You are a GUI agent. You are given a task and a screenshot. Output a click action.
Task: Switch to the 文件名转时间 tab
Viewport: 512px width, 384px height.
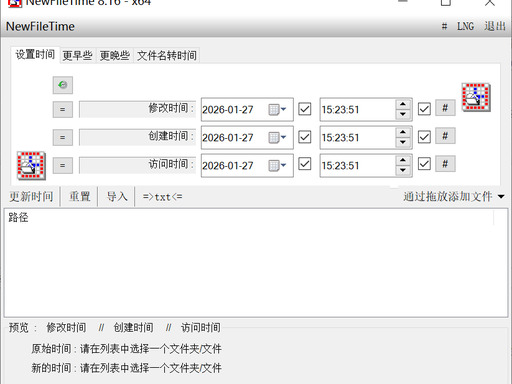coord(167,55)
